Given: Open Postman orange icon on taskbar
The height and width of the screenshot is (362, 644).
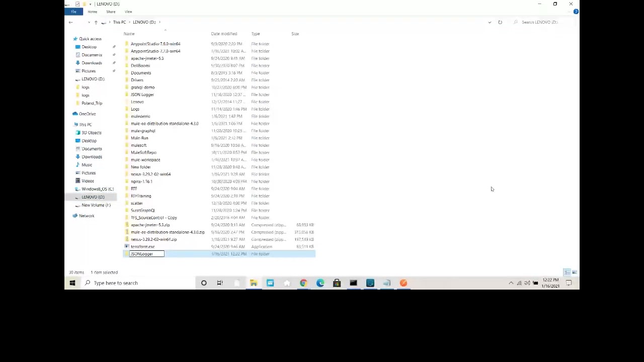Looking at the screenshot, I should coord(404,283).
